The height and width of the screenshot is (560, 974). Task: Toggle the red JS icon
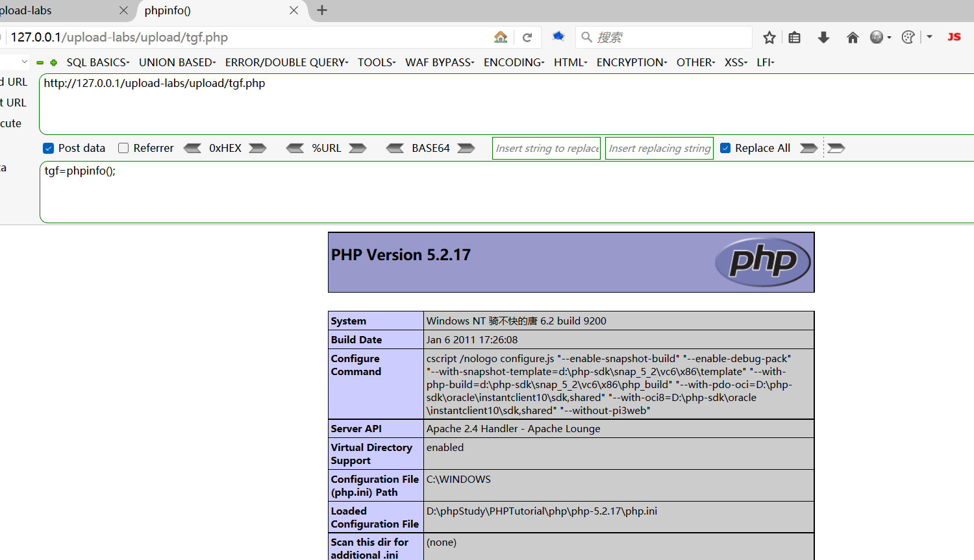coord(954,37)
